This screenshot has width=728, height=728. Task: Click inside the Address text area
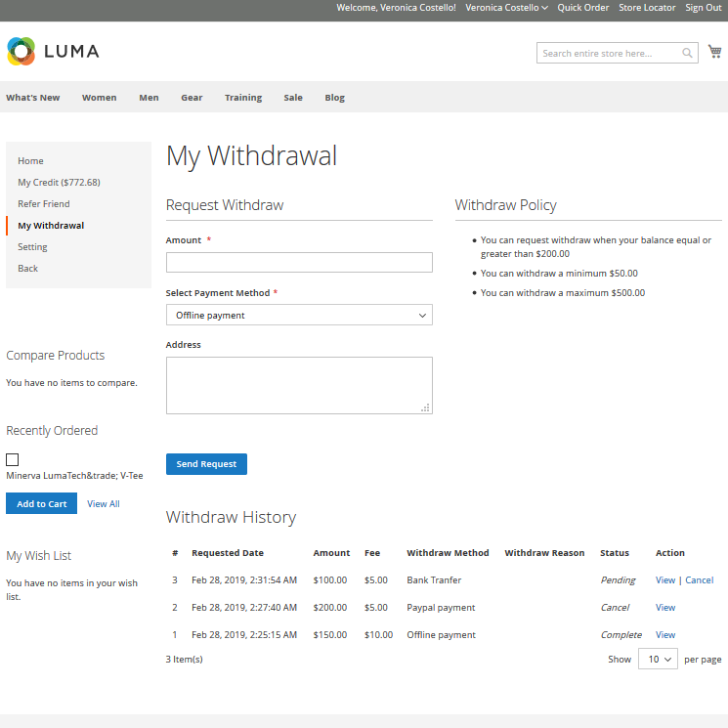[299, 385]
